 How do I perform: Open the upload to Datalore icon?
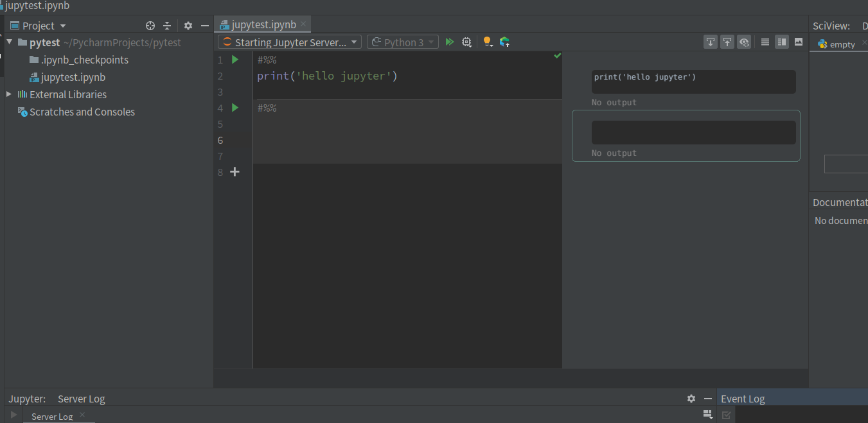coord(505,42)
